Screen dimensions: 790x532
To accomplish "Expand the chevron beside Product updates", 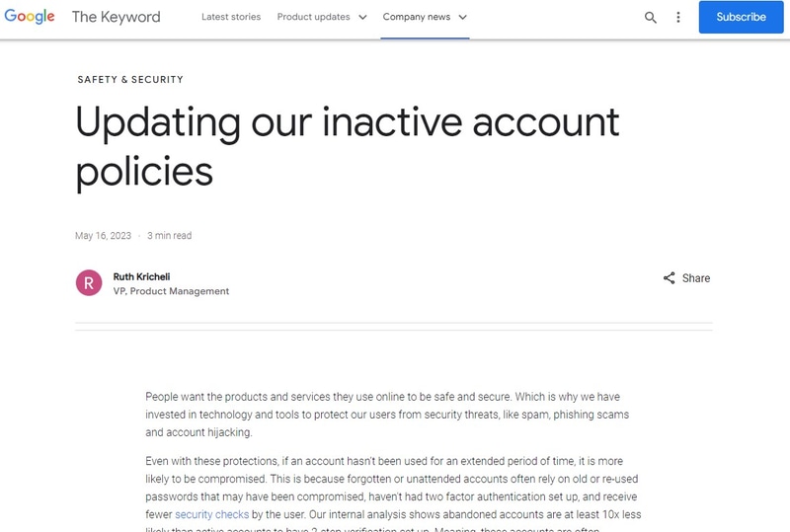I will [x=362, y=17].
